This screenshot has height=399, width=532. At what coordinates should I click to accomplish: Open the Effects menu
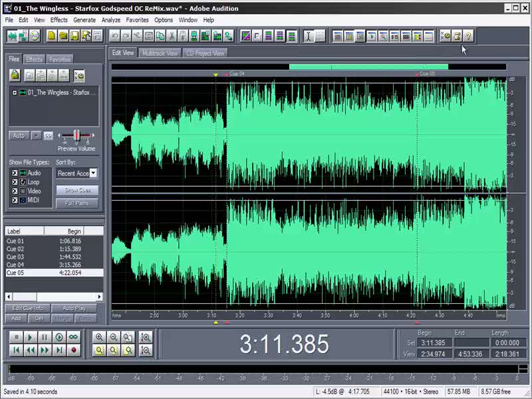59,20
